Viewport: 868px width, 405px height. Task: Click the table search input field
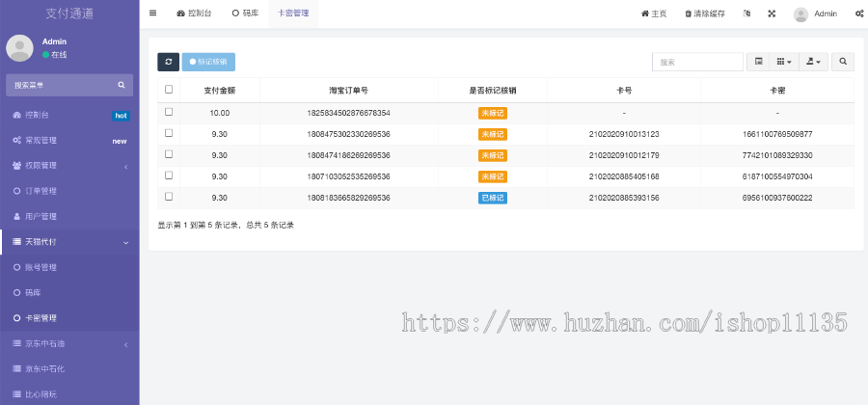point(696,62)
